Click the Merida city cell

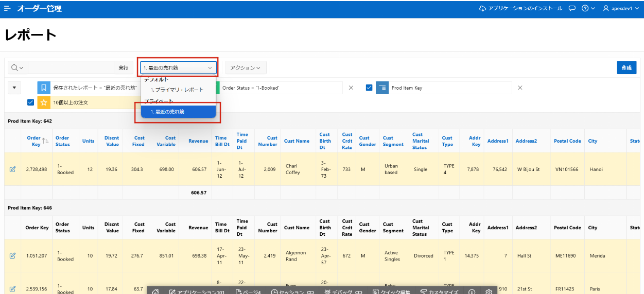[597, 256]
